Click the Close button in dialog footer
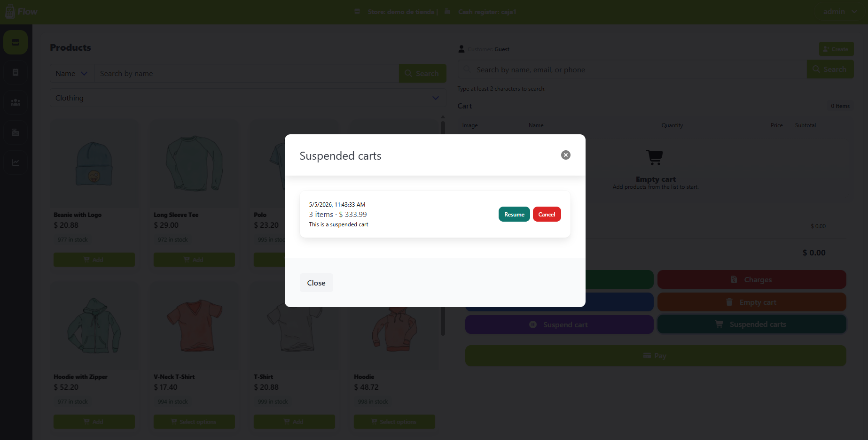This screenshot has width=868, height=440. (x=316, y=283)
